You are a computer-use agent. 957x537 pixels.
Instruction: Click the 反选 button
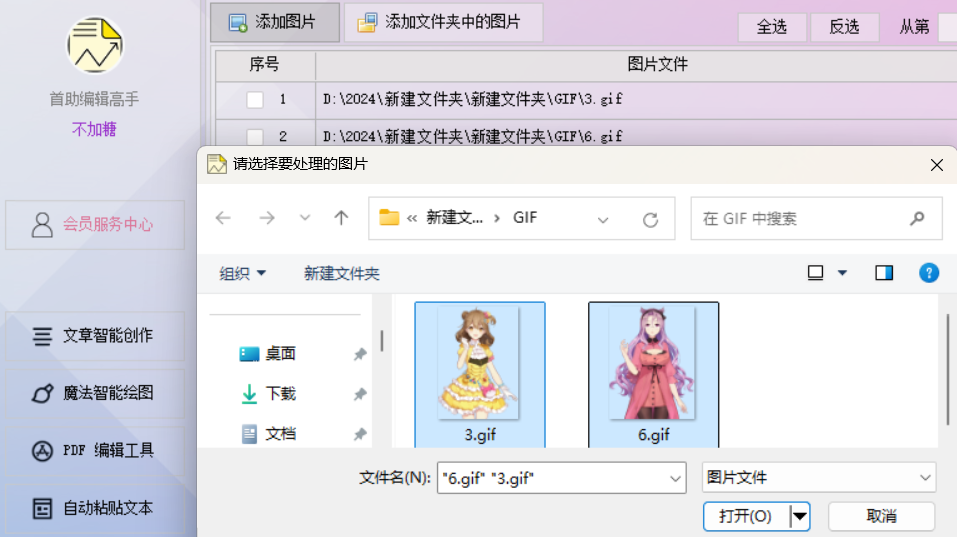[x=845, y=27]
